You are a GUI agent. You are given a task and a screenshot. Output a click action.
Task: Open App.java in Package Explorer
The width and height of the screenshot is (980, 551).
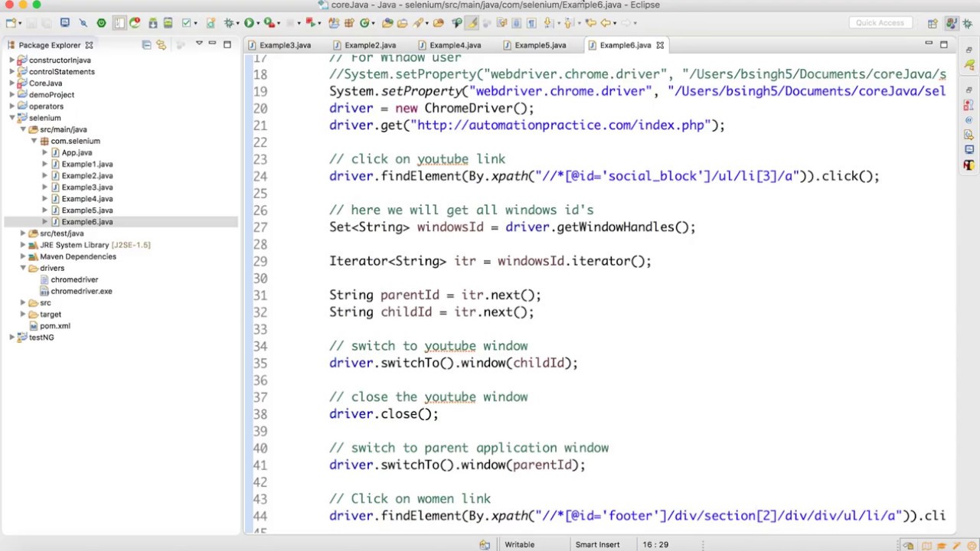click(77, 152)
